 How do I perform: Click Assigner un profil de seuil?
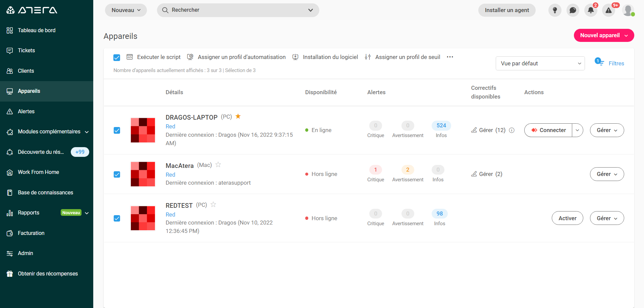(402, 57)
